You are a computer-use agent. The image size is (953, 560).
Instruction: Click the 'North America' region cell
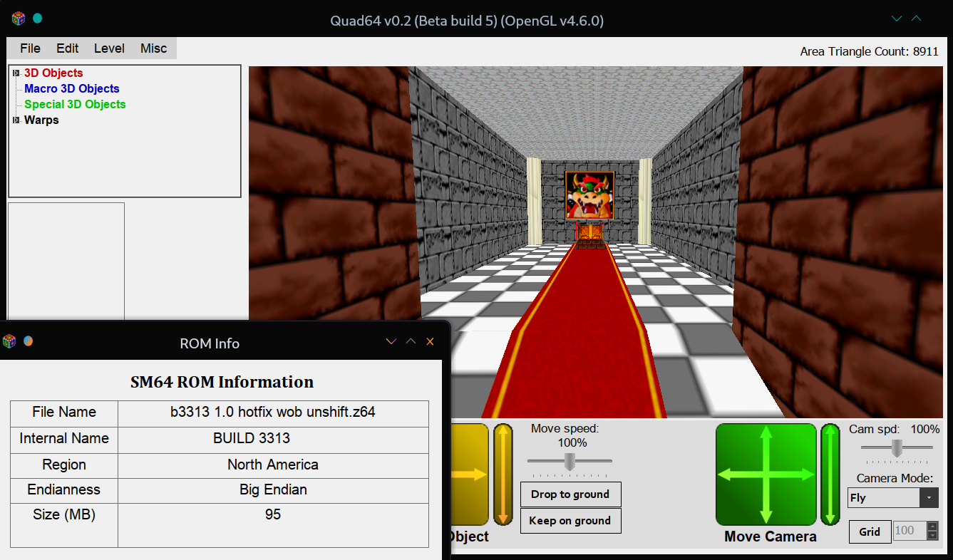273,465
